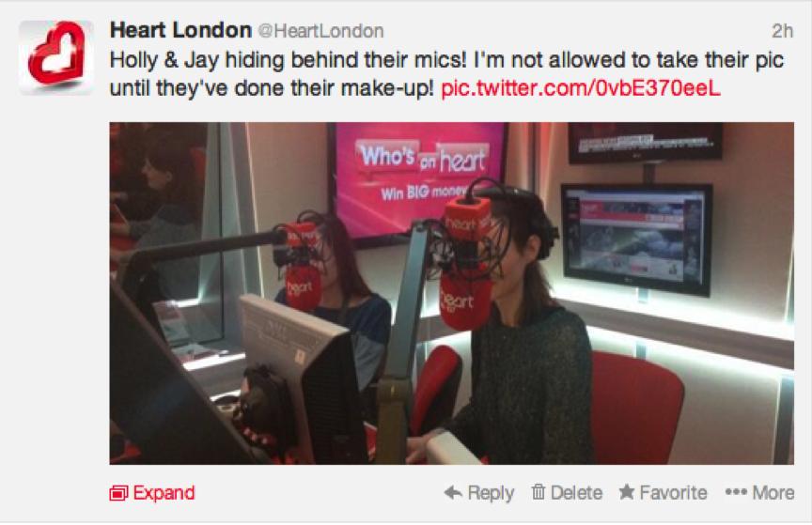Open the Heart London profile avatar
This screenshot has height=525, width=812.
click(56, 57)
